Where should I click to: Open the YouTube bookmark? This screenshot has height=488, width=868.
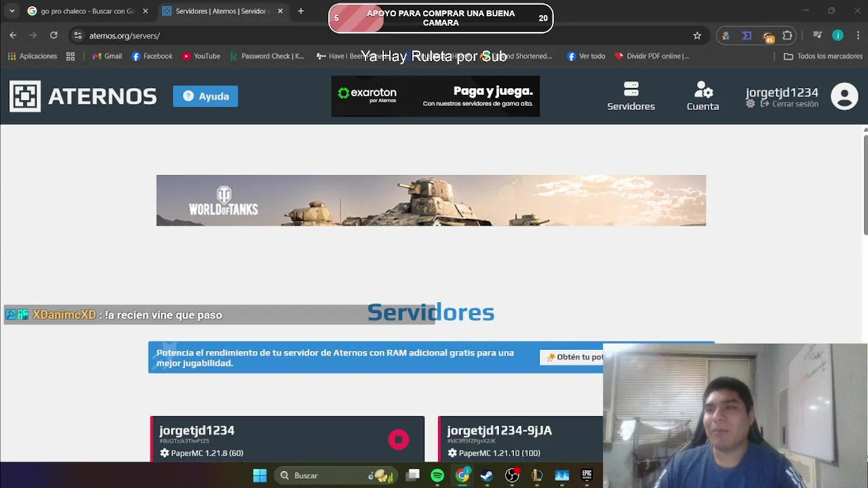[201, 56]
